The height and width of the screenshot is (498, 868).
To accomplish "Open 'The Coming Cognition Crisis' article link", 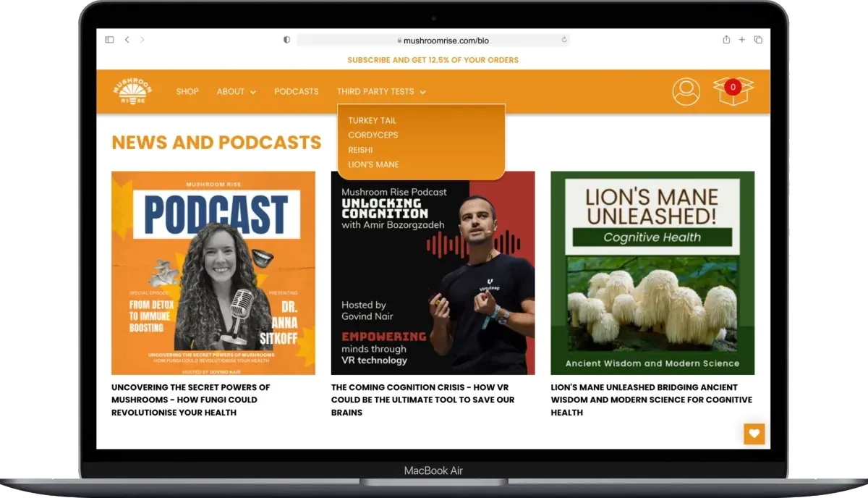I will [x=422, y=400].
